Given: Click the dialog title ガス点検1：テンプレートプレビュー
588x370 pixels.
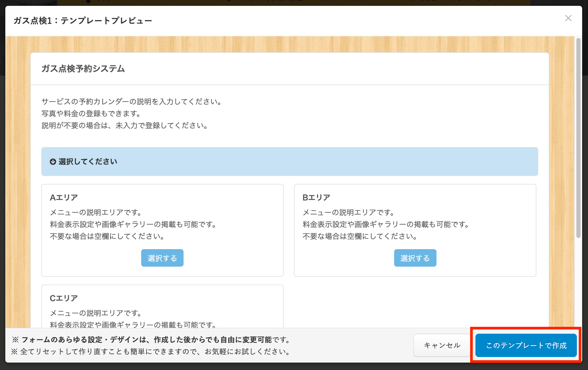Looking at the screenshot, I should 83,21.
